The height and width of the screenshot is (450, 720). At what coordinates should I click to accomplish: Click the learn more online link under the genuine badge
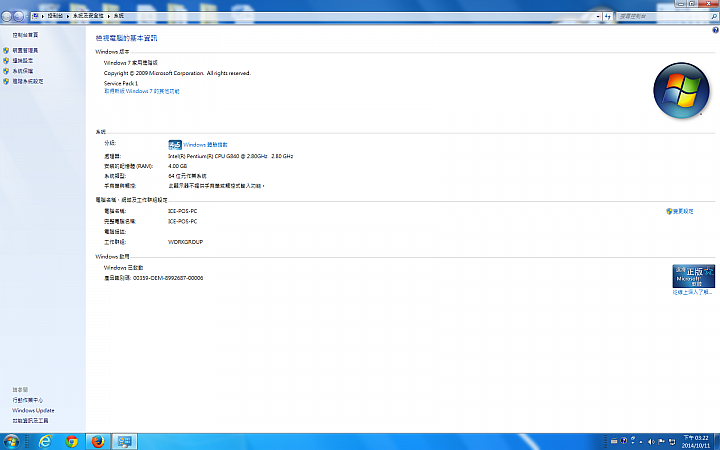pyautogui.click(x=692, y=292)
